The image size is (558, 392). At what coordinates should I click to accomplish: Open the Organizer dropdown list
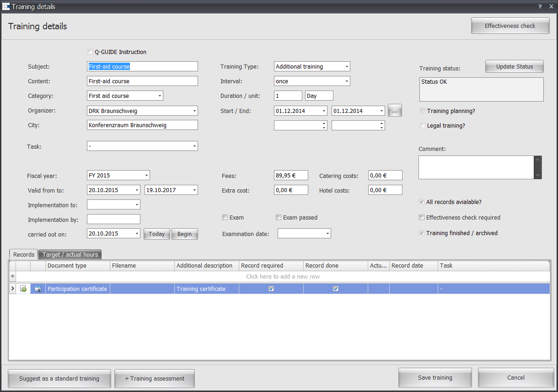[194, 111]
